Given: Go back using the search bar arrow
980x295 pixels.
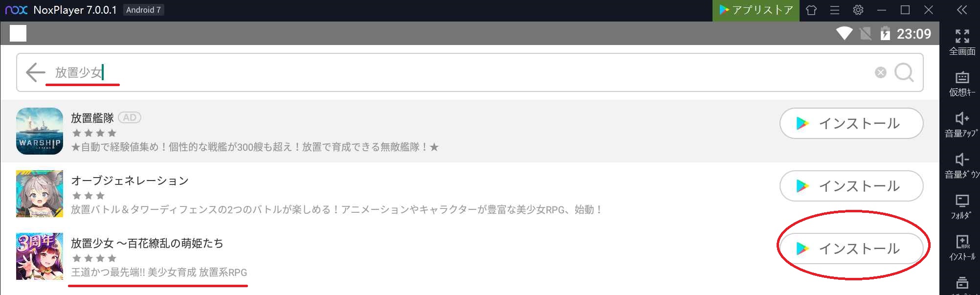Looking at the screenshot, I should coord(35,72).
